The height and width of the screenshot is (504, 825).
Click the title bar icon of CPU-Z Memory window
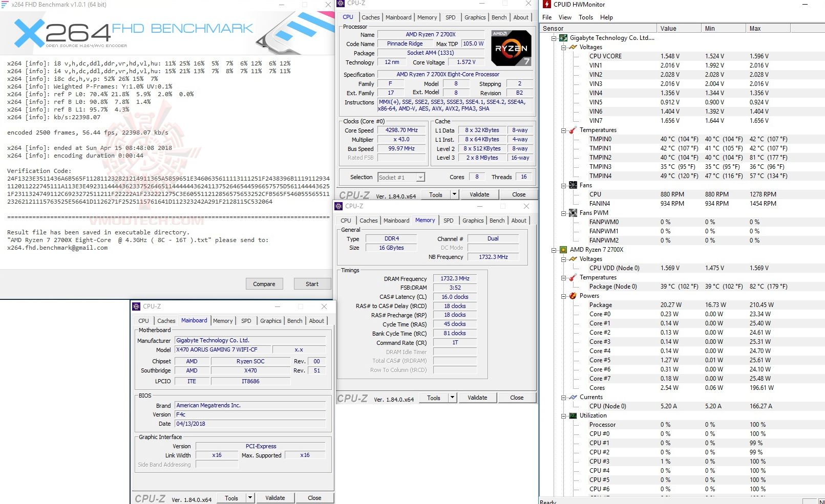click(x=339, y=206)
